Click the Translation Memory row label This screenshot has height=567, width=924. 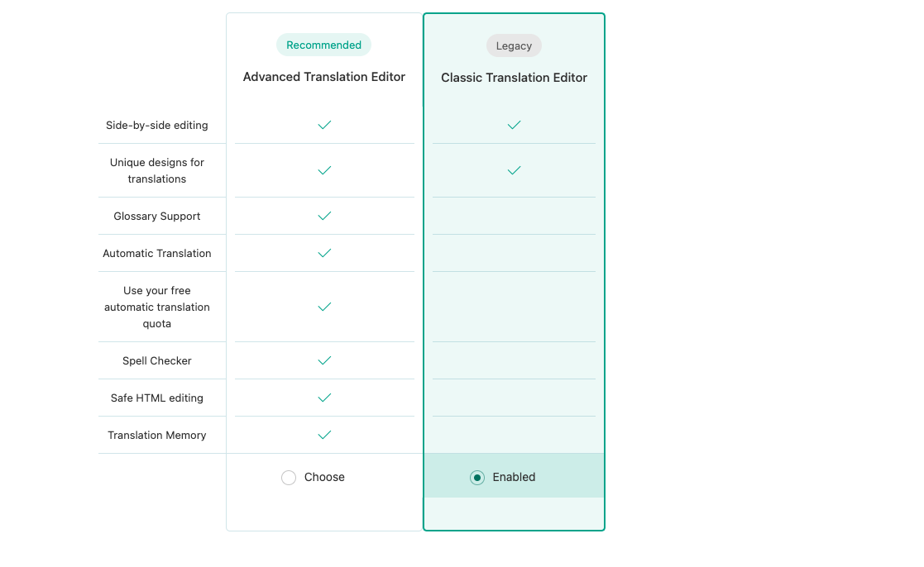coord(156,435)
